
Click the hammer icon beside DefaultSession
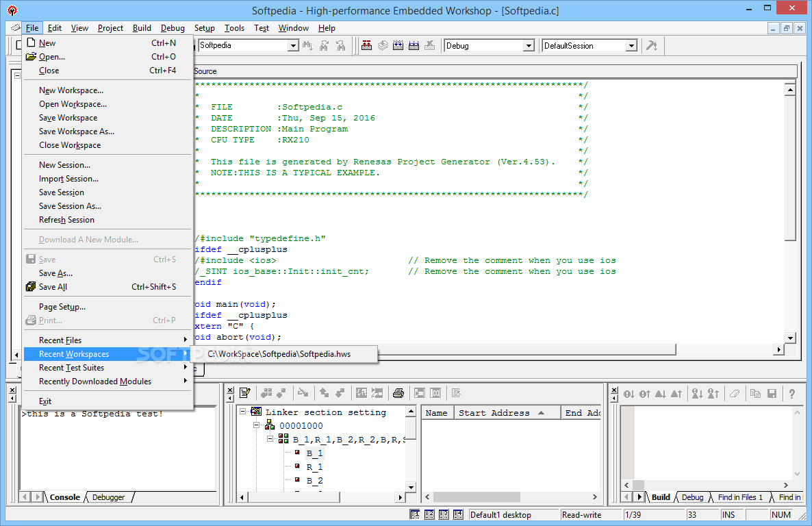click(652, 46)
